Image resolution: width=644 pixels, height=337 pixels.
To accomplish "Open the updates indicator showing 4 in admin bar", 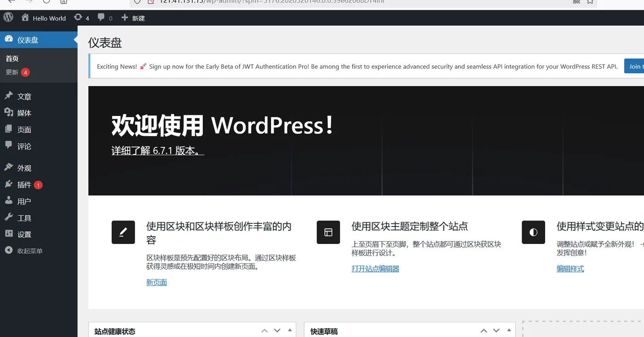I will tap(81, 18).
